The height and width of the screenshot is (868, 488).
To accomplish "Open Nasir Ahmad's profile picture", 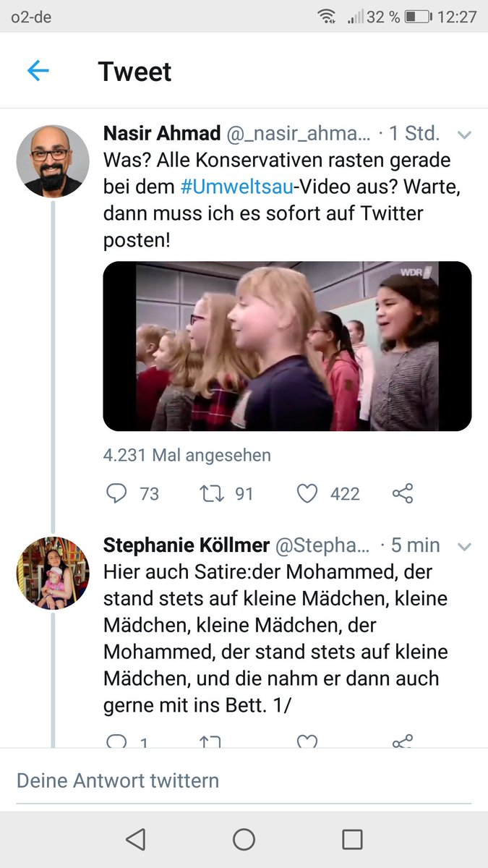I will (x=53, y=161).
